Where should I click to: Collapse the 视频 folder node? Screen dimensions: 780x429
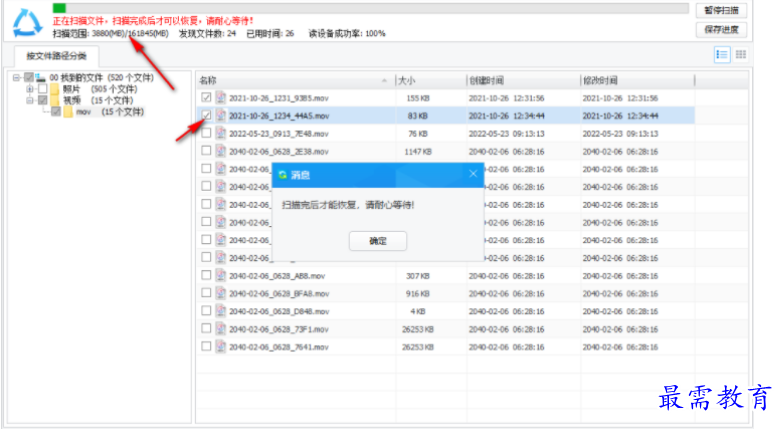[x=30, y=101]
